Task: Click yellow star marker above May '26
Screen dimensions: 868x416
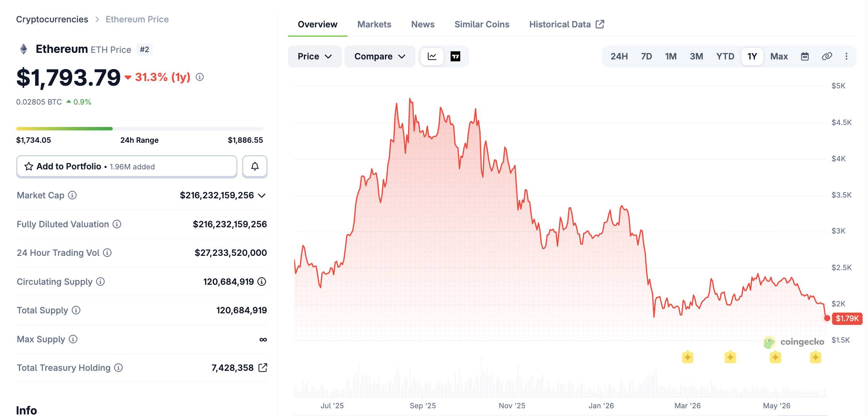Action: click(x=775, y=357)
